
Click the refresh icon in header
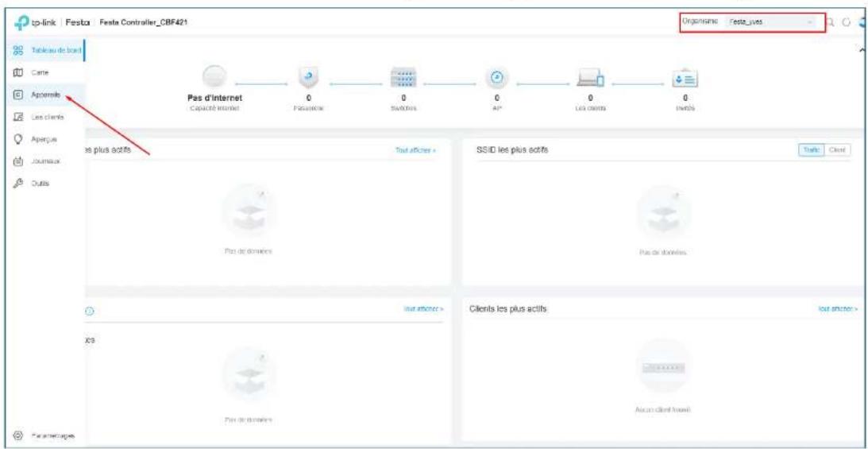(x=847, y=22)
